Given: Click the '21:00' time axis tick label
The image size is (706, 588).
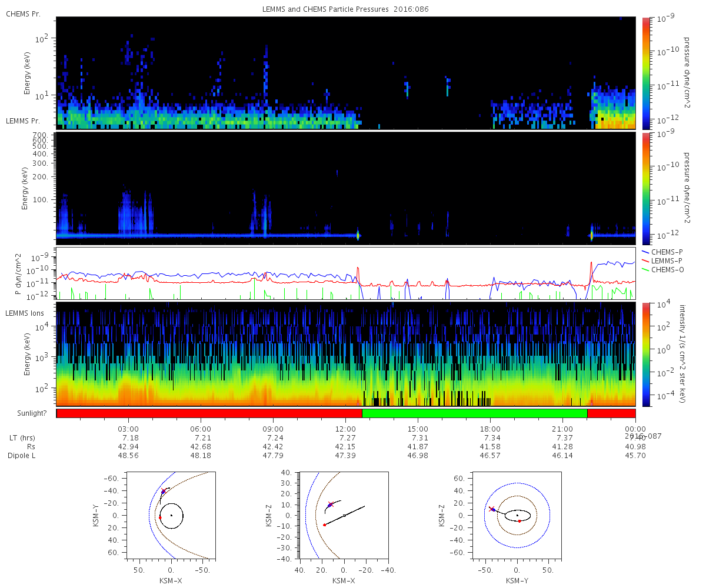Looking at the screenshot, I should (x=563, y=429).
